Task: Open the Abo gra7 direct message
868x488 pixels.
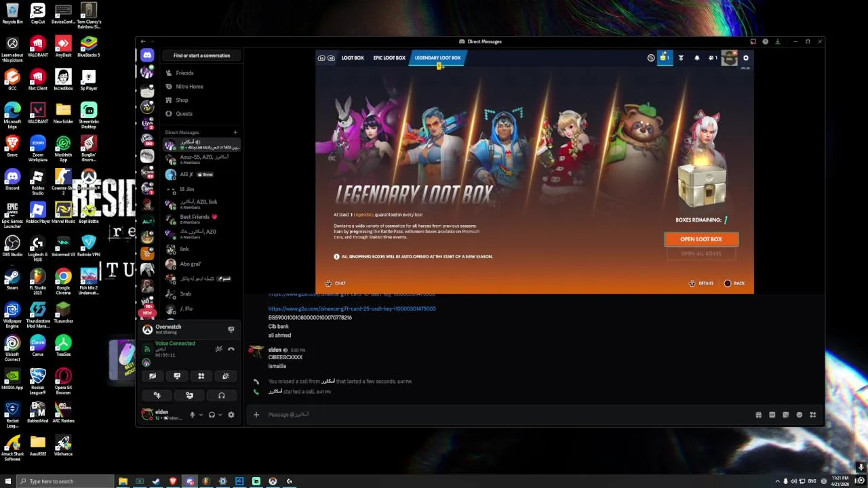Action: (202, 264)
